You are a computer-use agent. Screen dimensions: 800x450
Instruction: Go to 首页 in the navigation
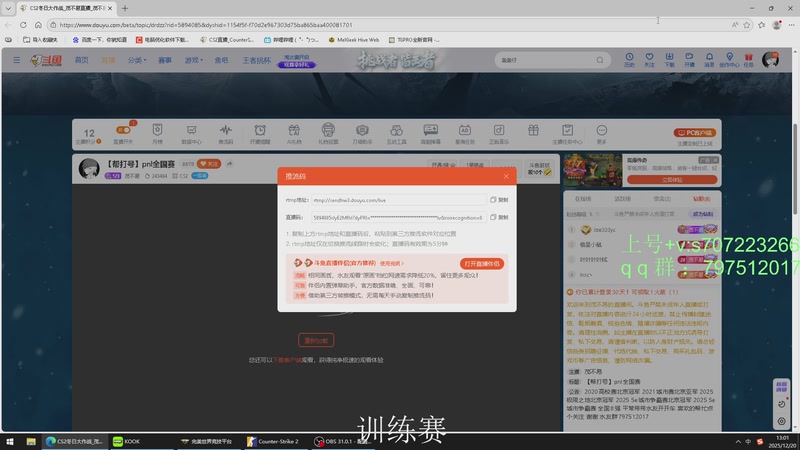pyautogui.click(x=82, y=60)
